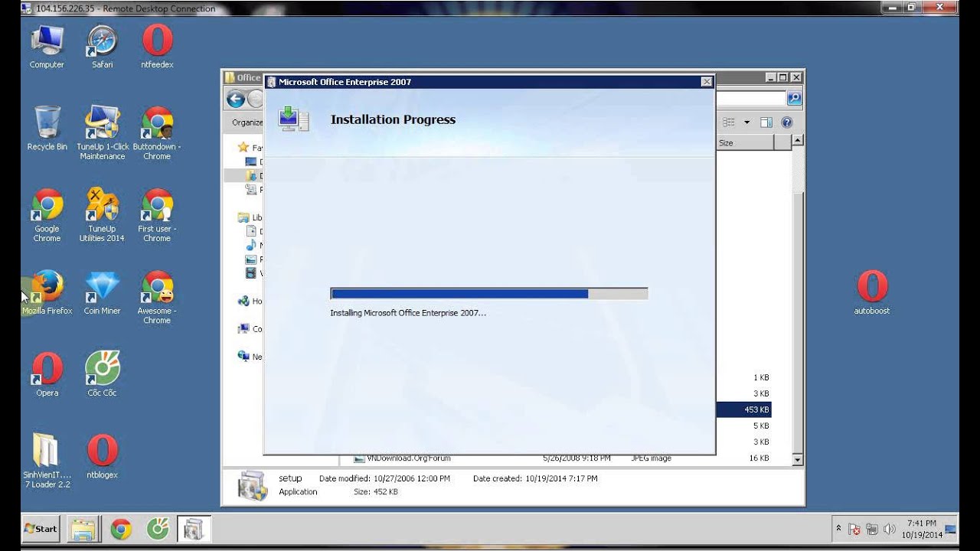Open TuneUp Utilities 2014 shortcut

(x=102, y=215)
